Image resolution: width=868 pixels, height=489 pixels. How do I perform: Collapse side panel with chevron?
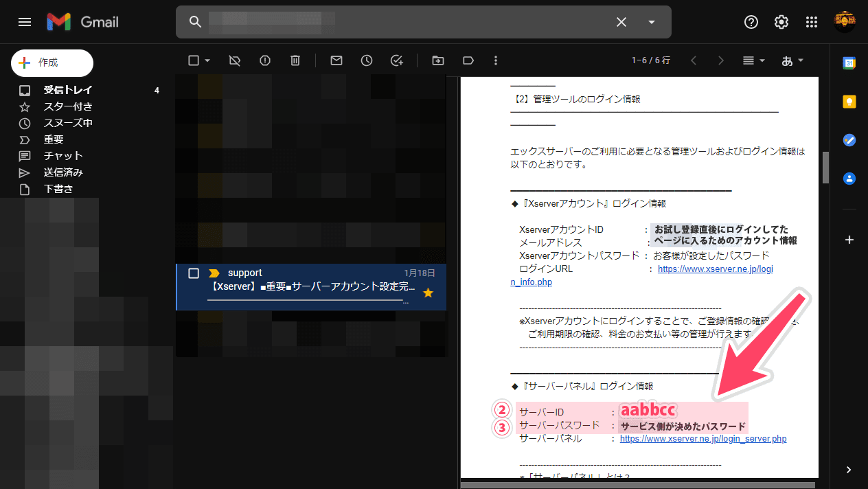click(x=849, y=470)
